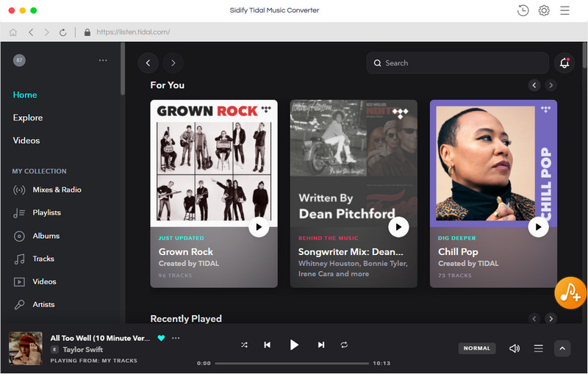Viewport: 588px width, 374px height.
Task: Toggle the favorite heart for current track
Action: pyautogui.click(x=161, y=338)
